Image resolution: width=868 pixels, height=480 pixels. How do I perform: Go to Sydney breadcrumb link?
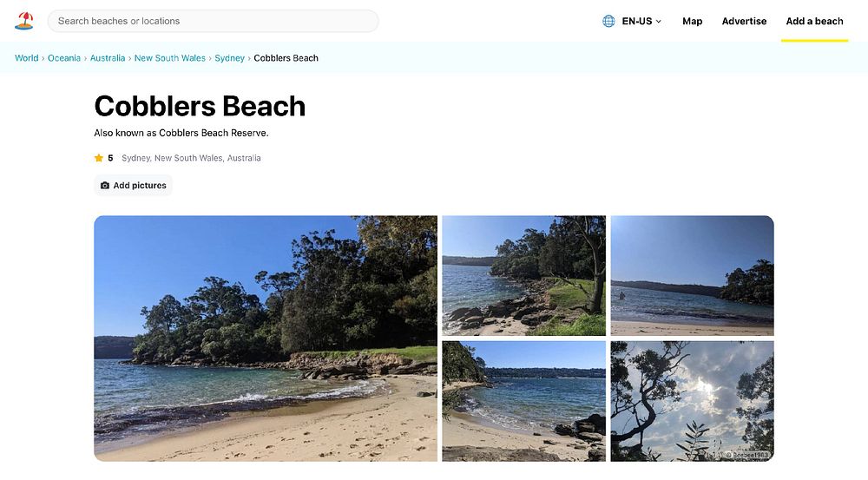click(230, 58)
